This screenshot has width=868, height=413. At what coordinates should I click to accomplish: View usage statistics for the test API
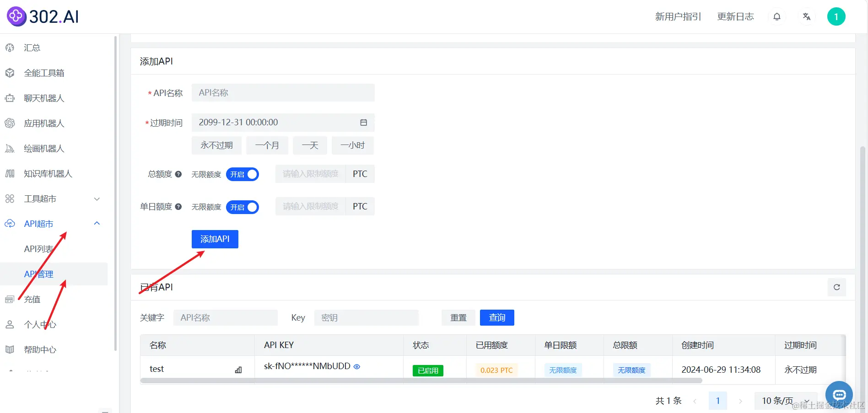pyautogui.click(x=238, y=370)
